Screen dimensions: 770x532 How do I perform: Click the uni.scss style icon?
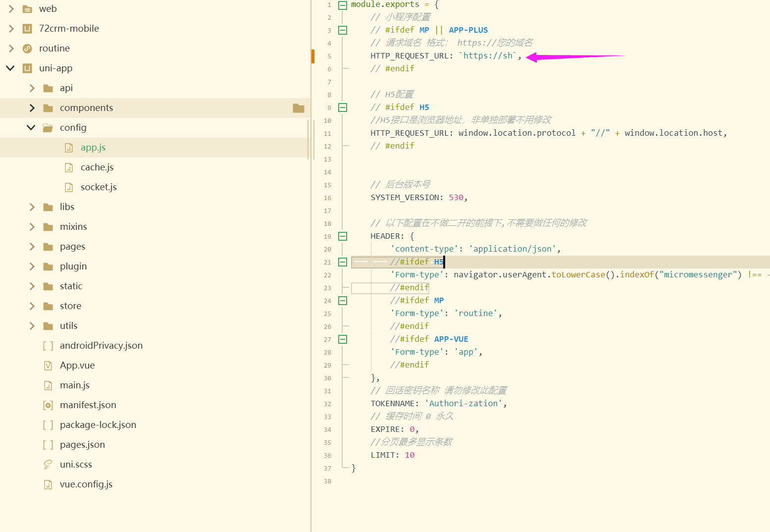click(48, 465)
